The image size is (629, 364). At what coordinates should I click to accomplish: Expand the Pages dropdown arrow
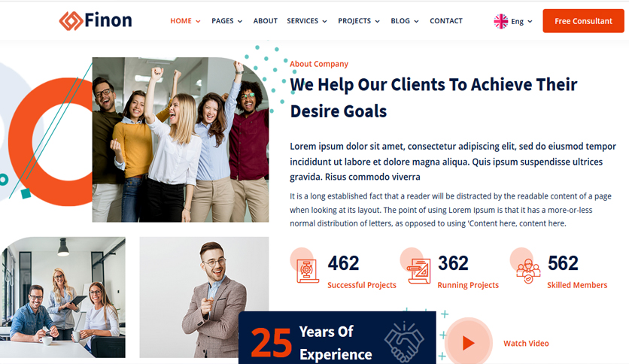240,21
